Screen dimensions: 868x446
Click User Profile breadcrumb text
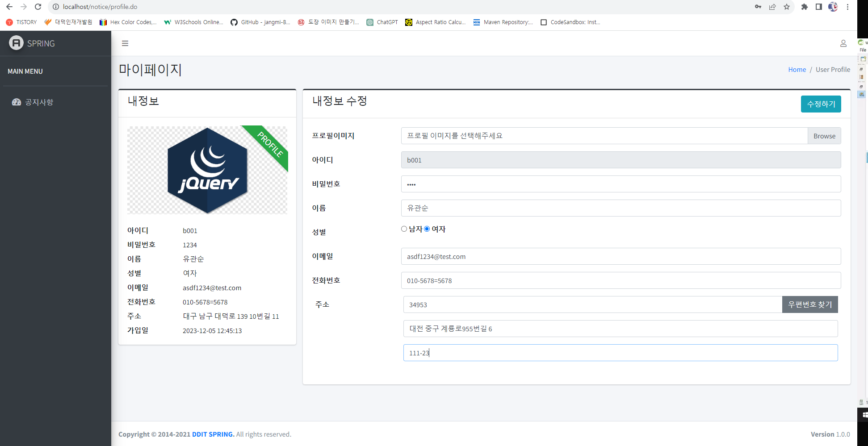833,70
